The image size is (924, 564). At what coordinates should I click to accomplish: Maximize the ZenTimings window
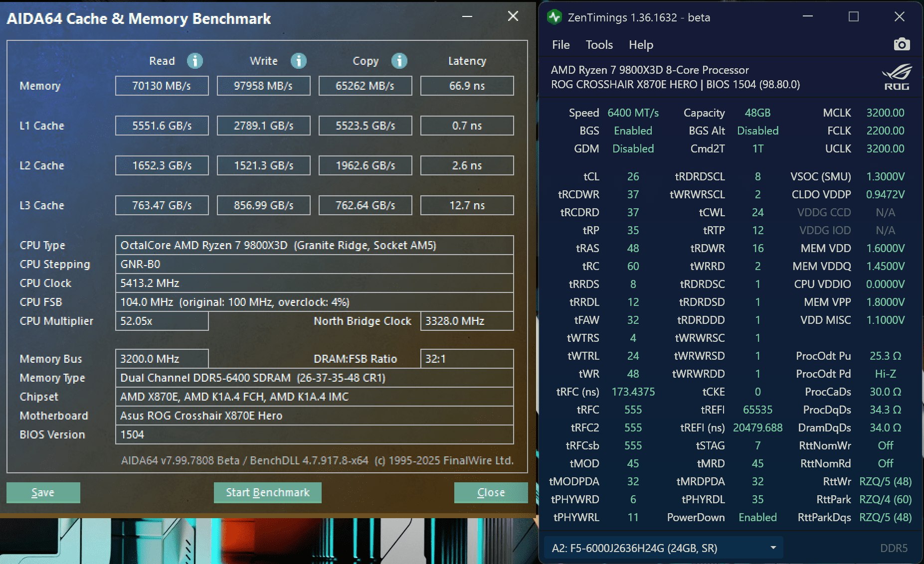point(854,17)
